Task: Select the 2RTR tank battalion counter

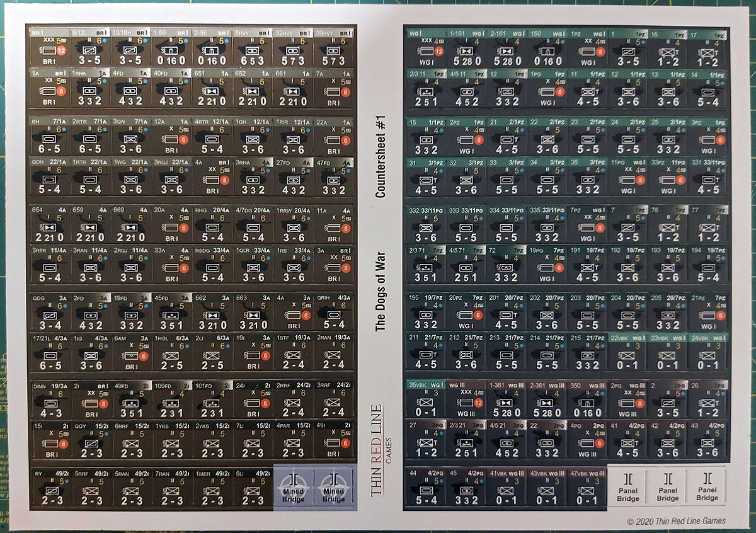Action: point(90,135)
